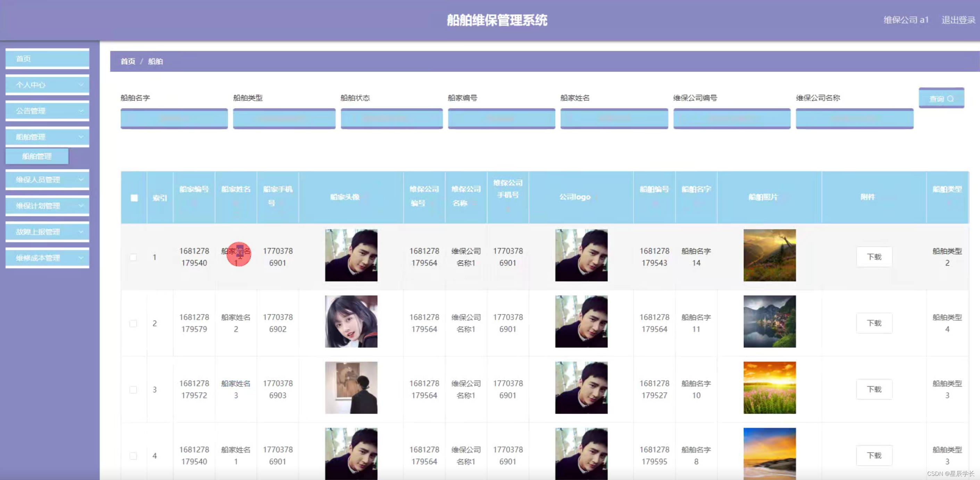Expand the 个人中心 sidebar menu
The width and height of the screenshot is (980, 480).
tap(47, 84)
